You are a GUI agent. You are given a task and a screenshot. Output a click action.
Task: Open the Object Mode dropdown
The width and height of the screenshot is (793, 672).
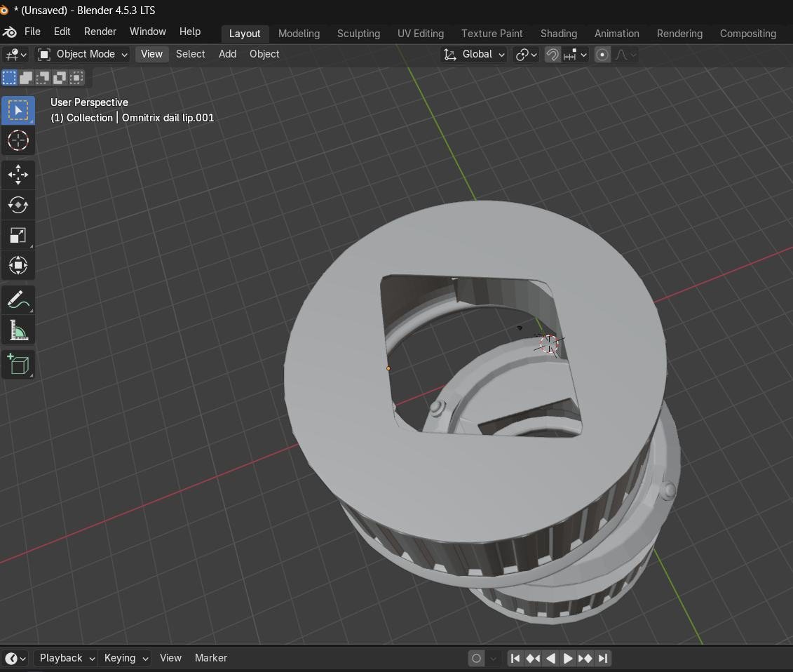pos(83,54)
